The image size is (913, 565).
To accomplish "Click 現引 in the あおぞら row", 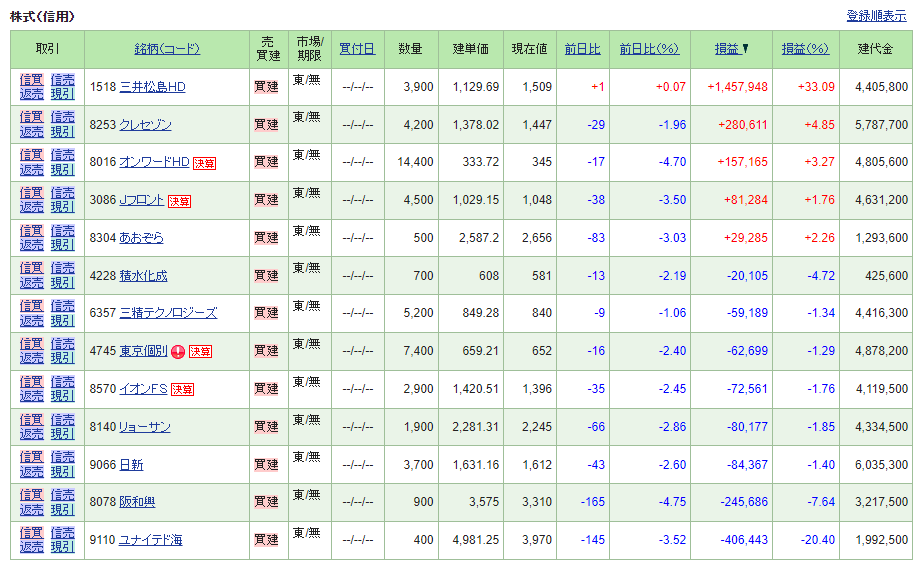I will tap(62, 245).
